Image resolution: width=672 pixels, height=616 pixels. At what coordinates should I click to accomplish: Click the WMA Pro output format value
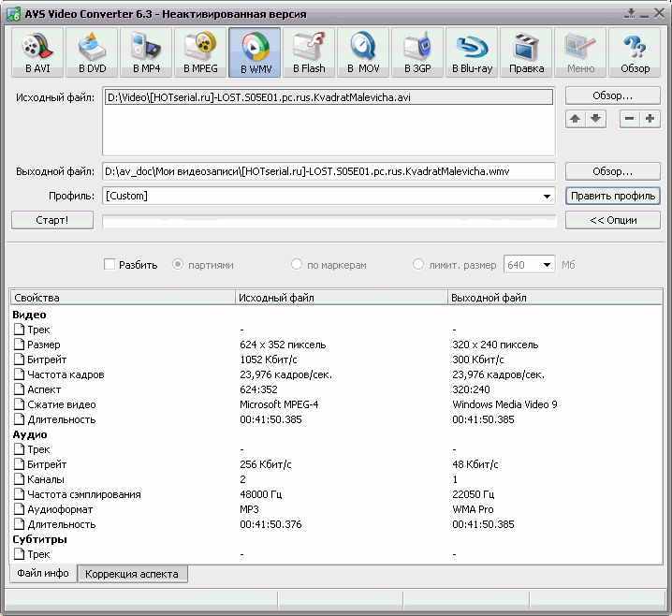coord(473,509)
